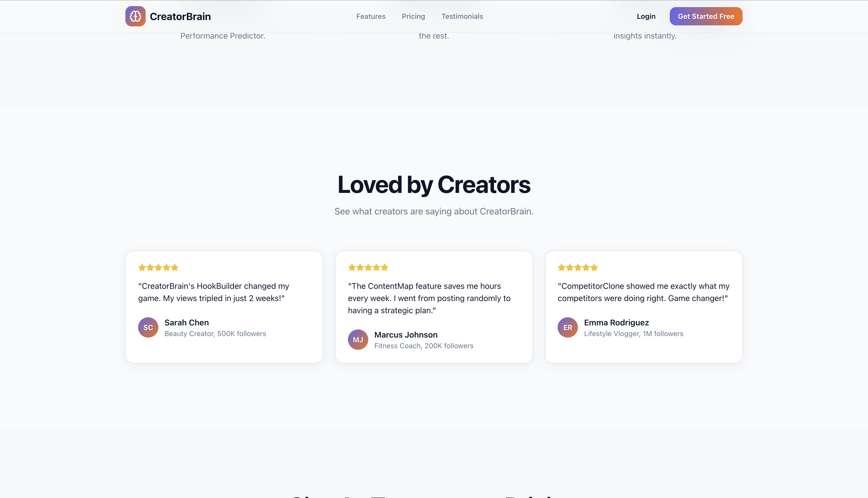Click a star in Marcus Johnson's rating
Image resolution: width=868 pixels, height=498 pixels.
(x=369, y=268)
